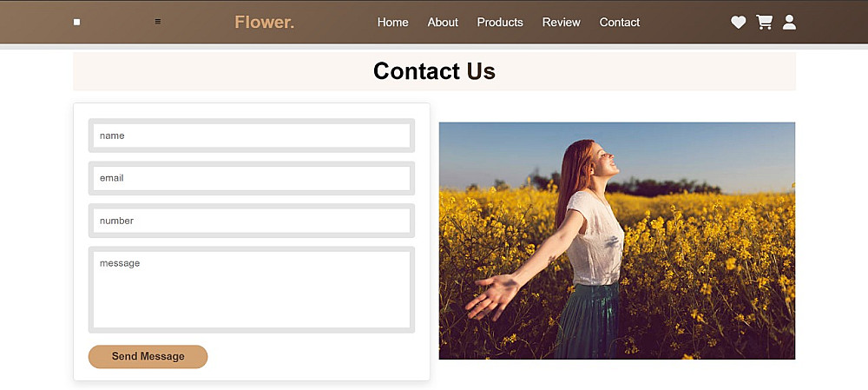Click the woman in flower field photo

[x=617, y=241]
